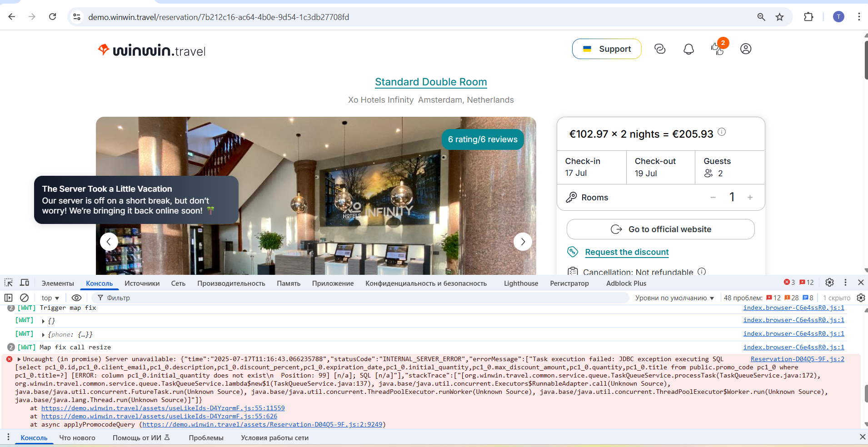This screenshot has height=447, width=868.
Task: Open the Что нового drawer tab
Action: tap(77, 438)
